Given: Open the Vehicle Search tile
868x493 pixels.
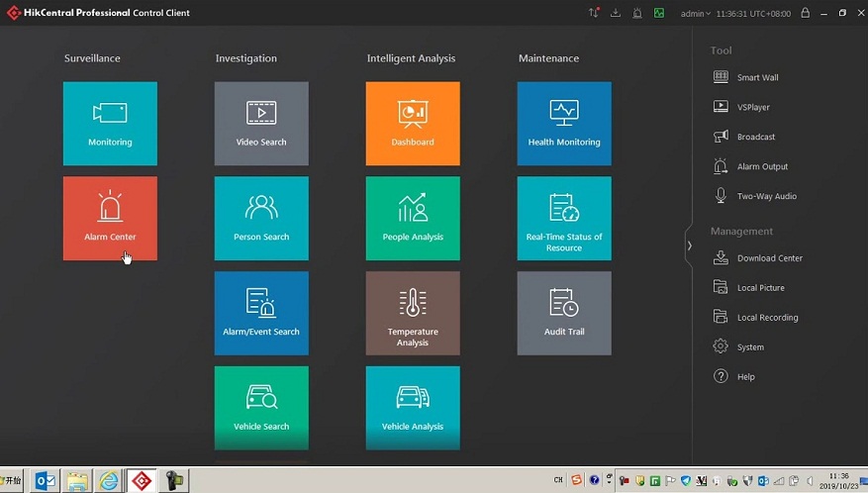Looking at the screenshot, I should tap(261, 408).
